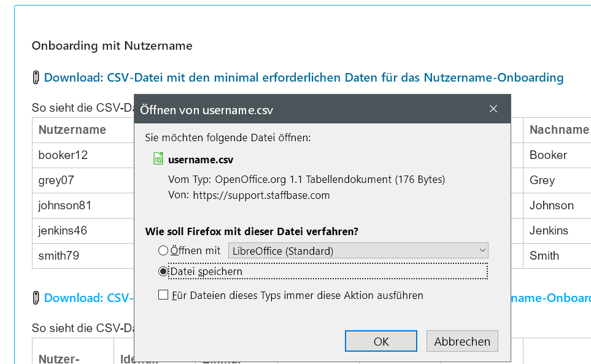The width and height of the screenshot is (591, 364).
Task: Enable 'Für Dateien dieses Typs immer' checkbox
Action: (x=163, y=295)
